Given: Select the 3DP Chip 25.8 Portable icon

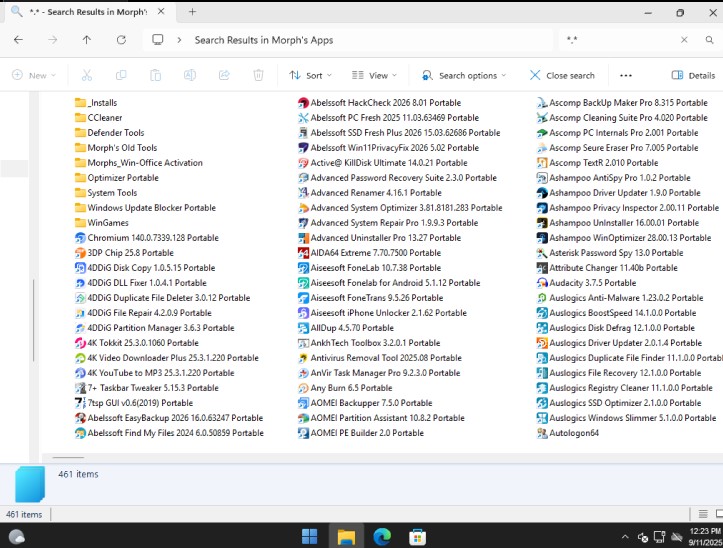Looking at the screenshot, I should [80, 253].
